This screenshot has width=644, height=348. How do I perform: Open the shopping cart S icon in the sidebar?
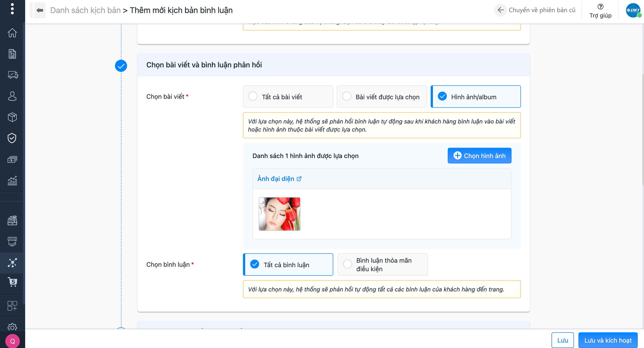[x=13, y=282]
